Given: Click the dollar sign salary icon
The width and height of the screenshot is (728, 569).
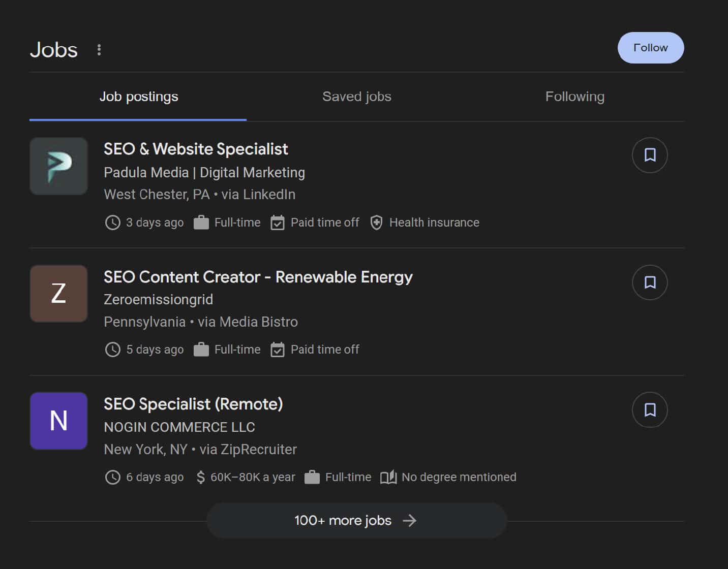Looking at the screenshot, I should coord(201,477).
